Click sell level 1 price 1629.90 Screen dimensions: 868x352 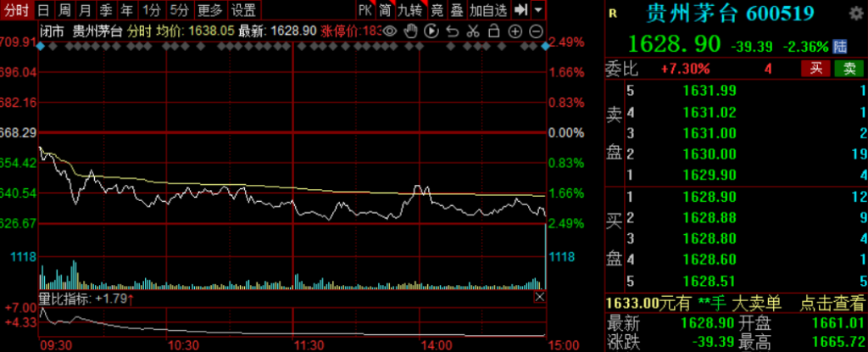coord(709,176)
